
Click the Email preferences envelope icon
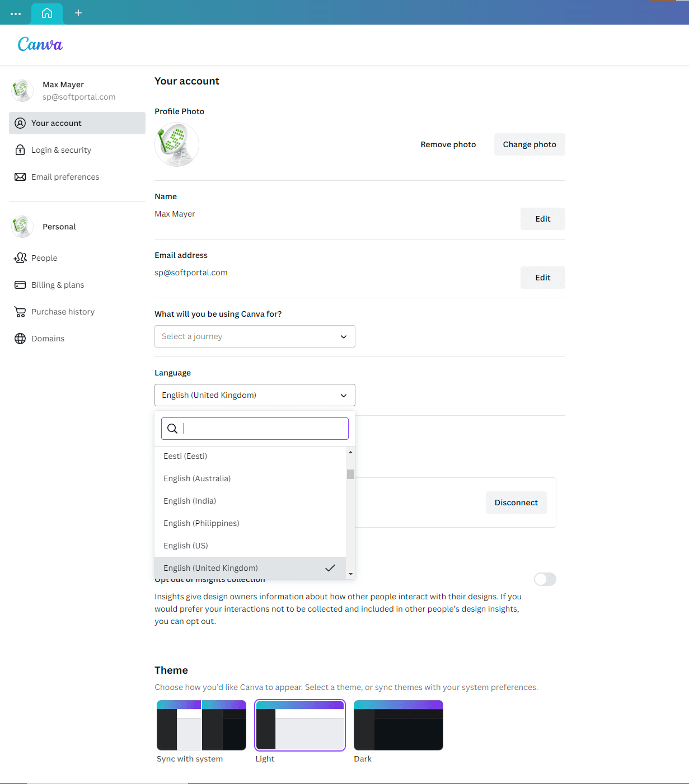[20, 177]
